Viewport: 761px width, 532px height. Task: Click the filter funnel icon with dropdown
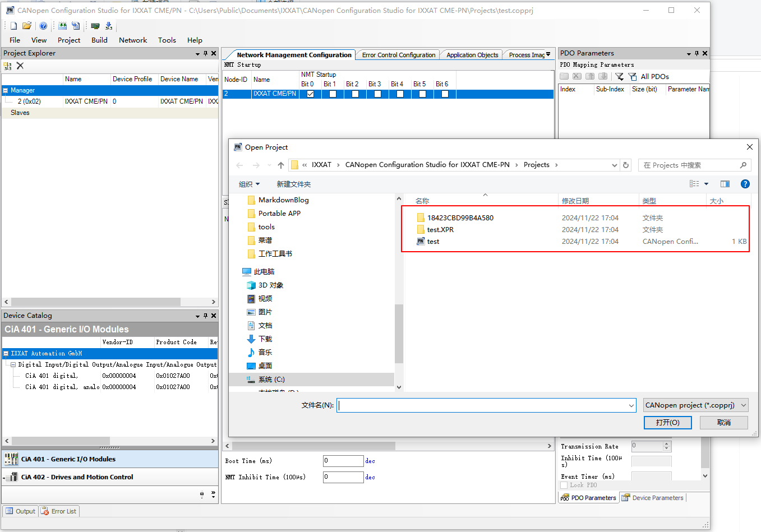click(x=619, y=76)
